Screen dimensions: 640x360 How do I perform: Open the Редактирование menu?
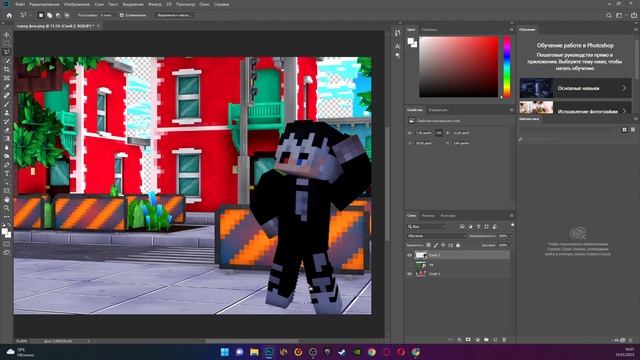click(44, 4)
